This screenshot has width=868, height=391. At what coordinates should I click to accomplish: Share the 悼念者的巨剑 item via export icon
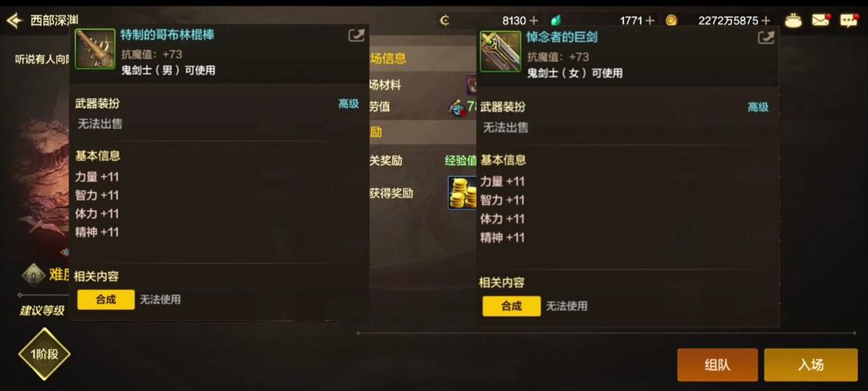766,38
